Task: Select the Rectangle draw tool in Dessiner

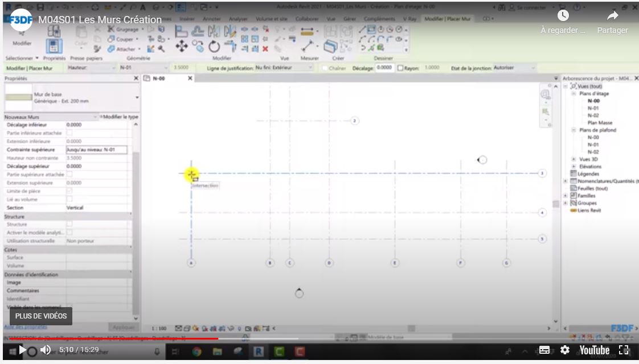Action: pos(371,30)
